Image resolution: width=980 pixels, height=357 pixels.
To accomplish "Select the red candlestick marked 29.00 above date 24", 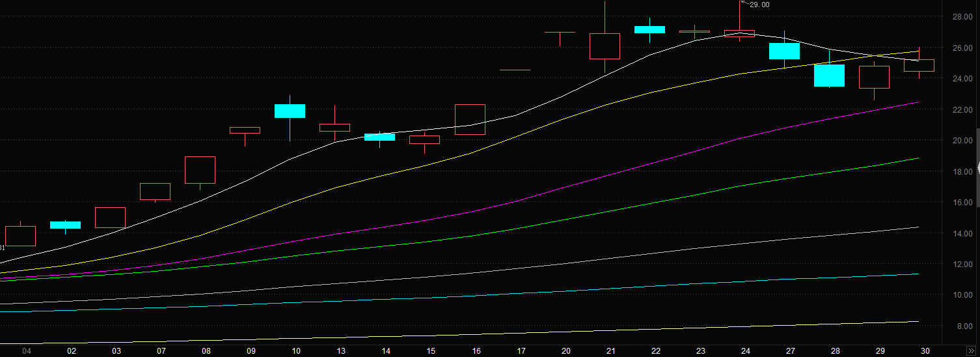I will point(739,33).
